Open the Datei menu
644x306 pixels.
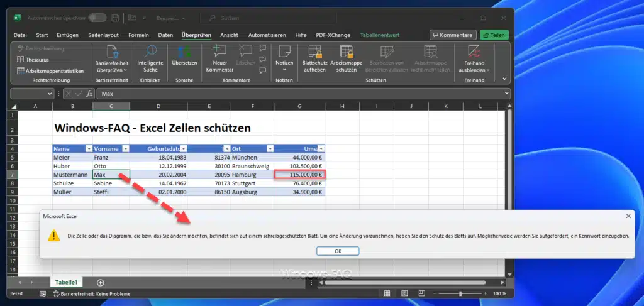coord(20,35)
